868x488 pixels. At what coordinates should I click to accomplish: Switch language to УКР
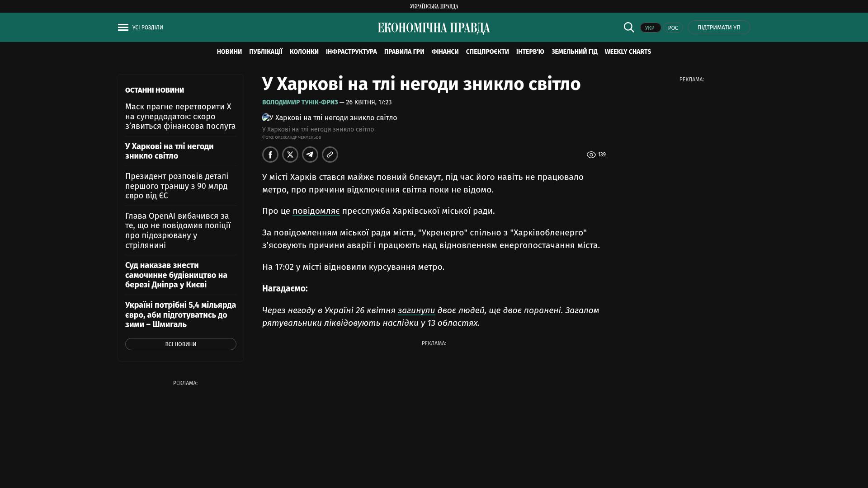click(x=650, y=28)
